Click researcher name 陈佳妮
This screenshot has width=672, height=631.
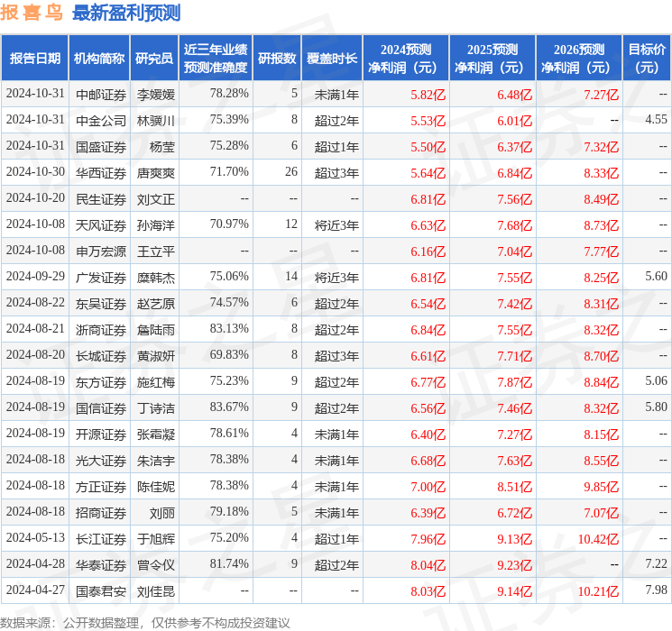(156, 486)
